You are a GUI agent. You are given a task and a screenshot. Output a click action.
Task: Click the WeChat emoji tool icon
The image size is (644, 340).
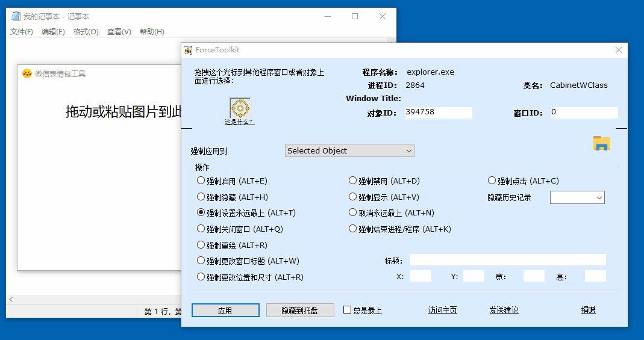click(27, 73)
